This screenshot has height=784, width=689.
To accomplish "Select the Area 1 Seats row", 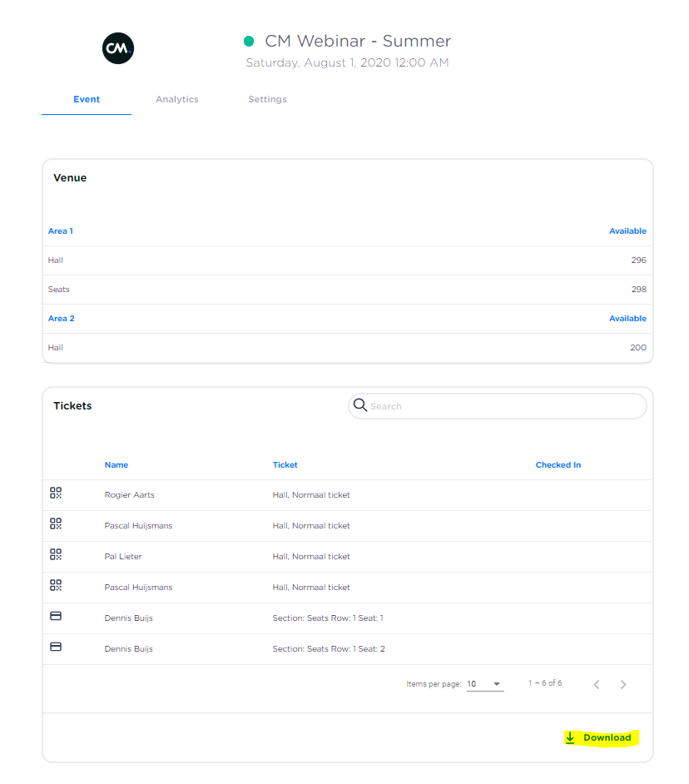I will [x=347, y=290].
